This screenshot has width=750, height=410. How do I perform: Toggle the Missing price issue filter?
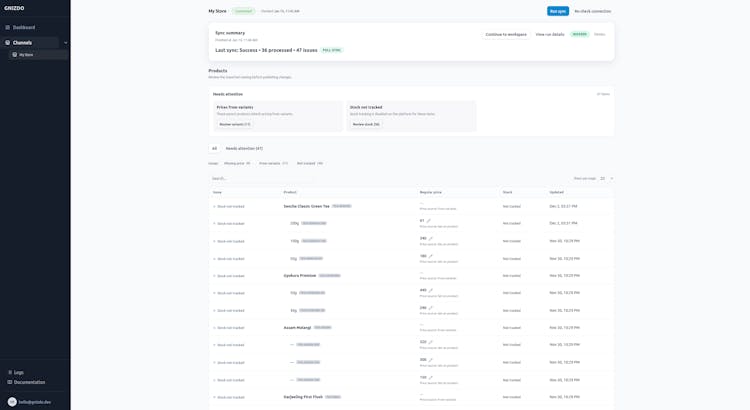click(x=237, y=163)
